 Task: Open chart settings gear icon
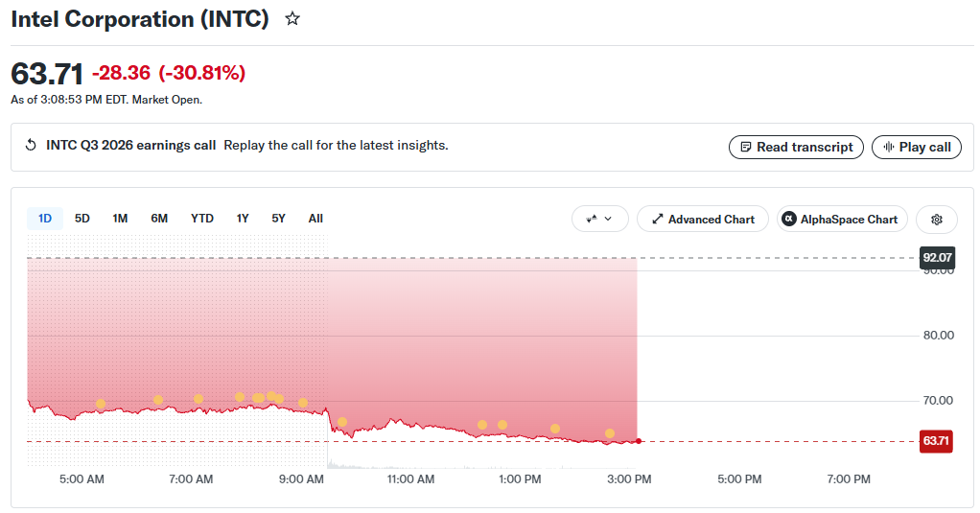click(936, 220)
